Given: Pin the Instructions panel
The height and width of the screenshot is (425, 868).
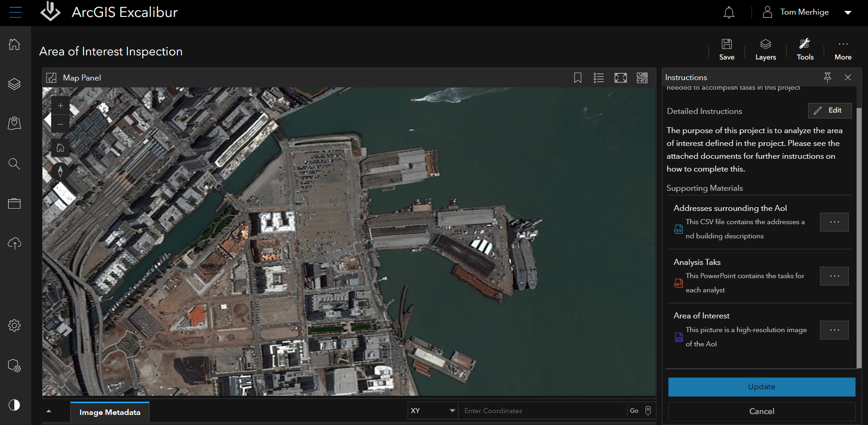Looking at the screenshot, I should [x=827, y=77].
